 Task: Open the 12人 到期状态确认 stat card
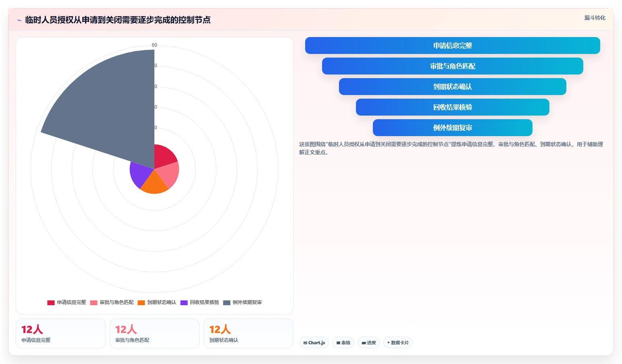point(248,333)
